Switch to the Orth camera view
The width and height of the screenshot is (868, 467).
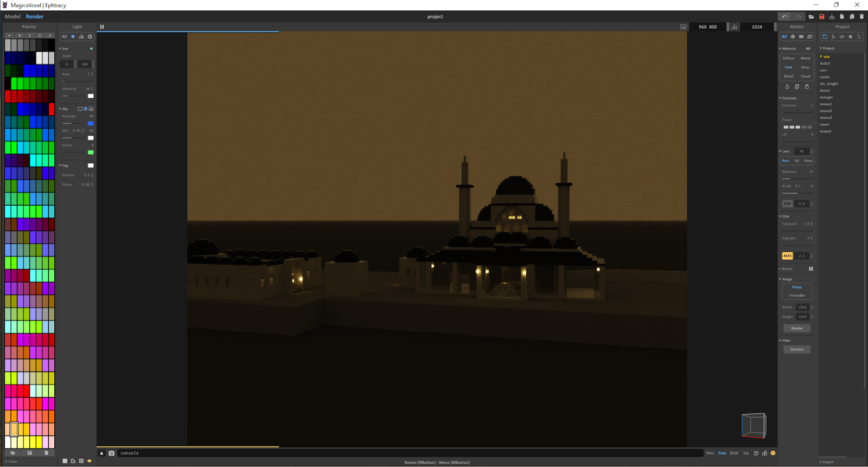(x=734, y=453)
